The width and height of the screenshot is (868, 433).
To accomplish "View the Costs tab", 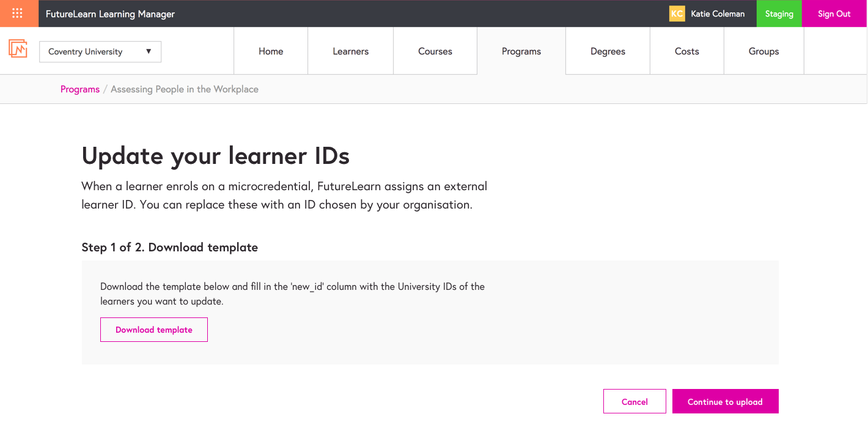I will (686, 51).
